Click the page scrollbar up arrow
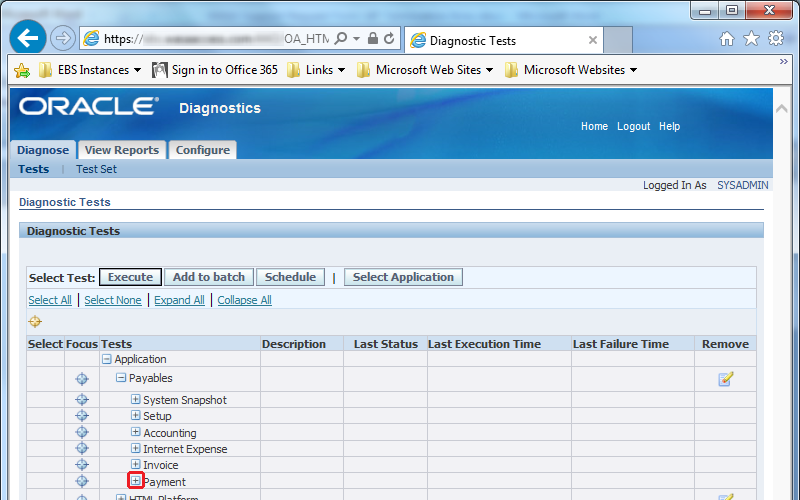The height and width of the screenshot is (500, 800). (x=781, y=109)
